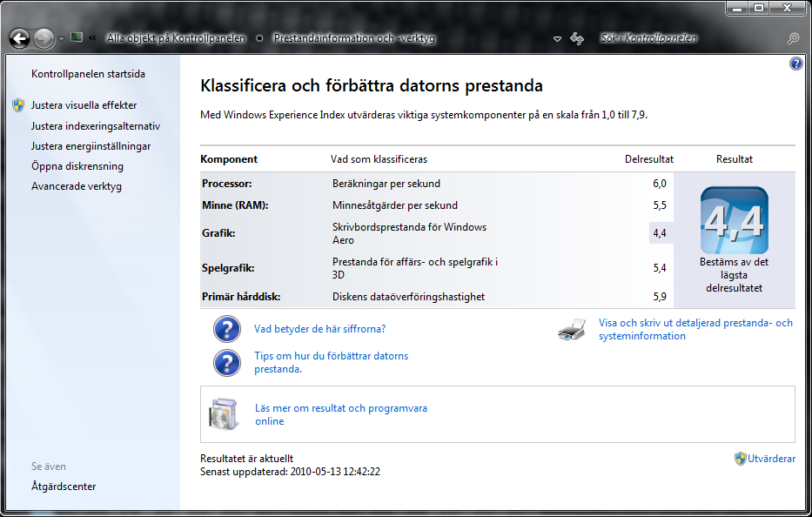
Task: Select the 'Minne (RAM):' row label
Action: point(235,205)
